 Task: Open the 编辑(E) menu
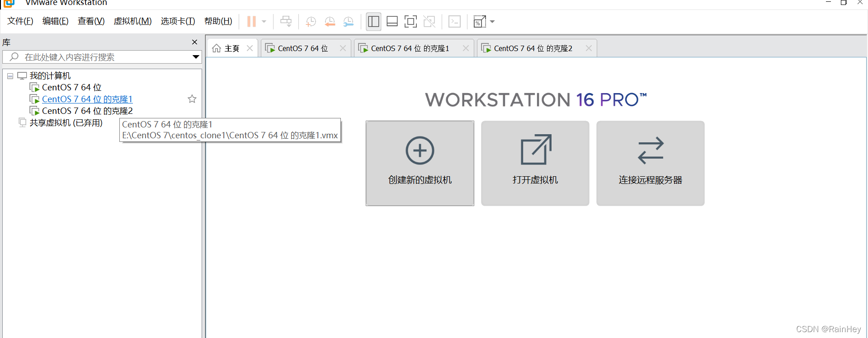pyautogui.click(x=55, y=21)
